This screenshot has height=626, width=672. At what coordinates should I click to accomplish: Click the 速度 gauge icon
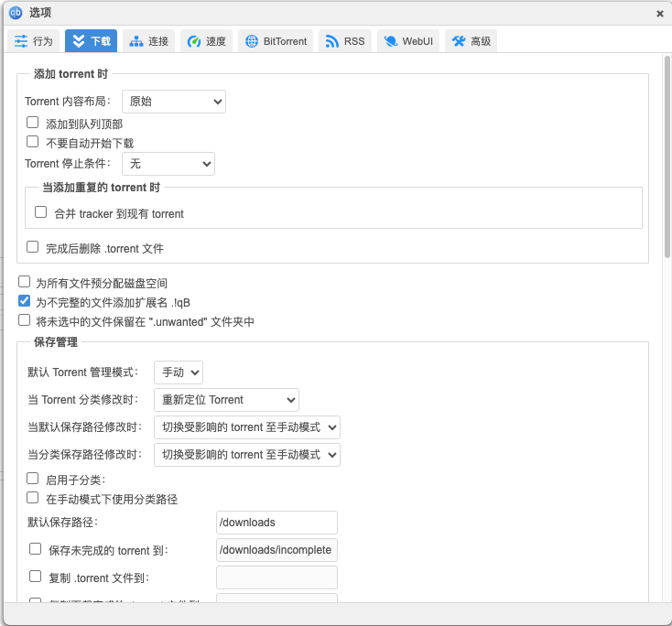click(x=193, y=41)
